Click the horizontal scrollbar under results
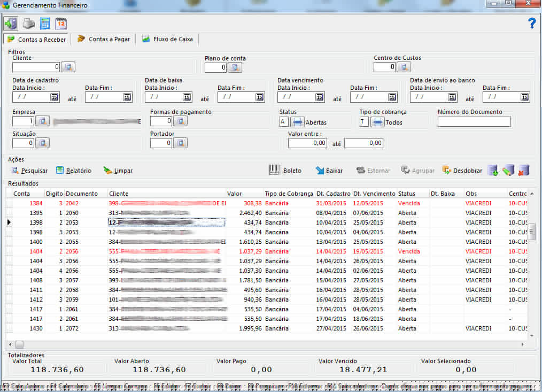542x392 pixels. tap(267, 344)
